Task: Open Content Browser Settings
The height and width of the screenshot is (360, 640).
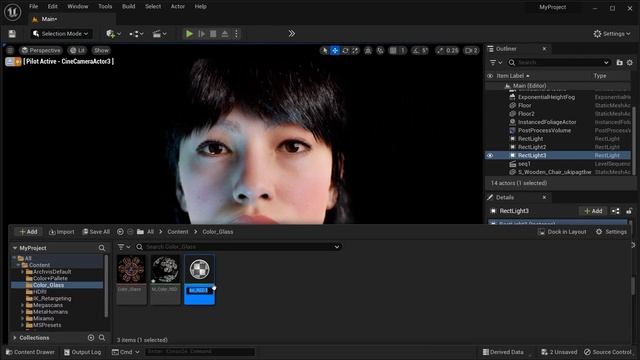Action: click(611, 232)
